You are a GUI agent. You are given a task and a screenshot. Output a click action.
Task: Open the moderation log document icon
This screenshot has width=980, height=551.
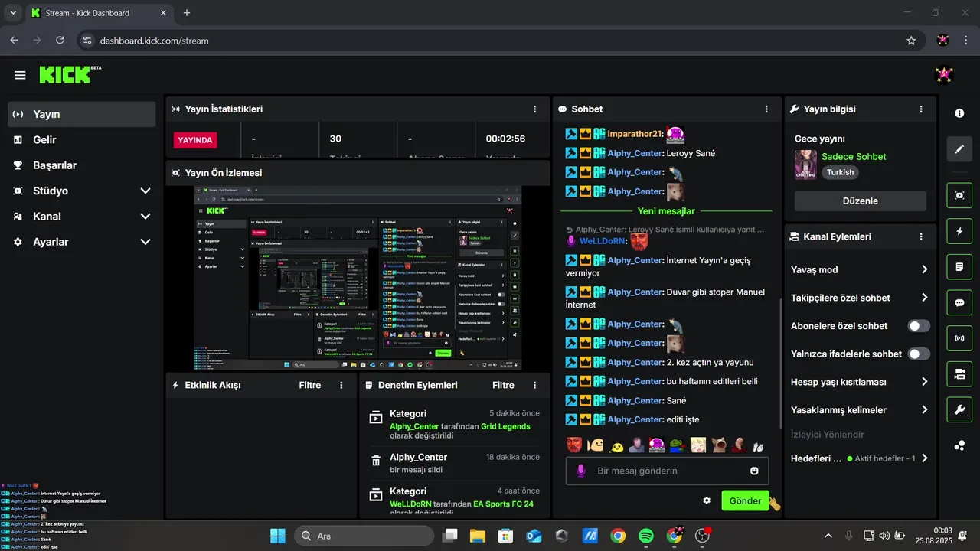click(959, 266)
